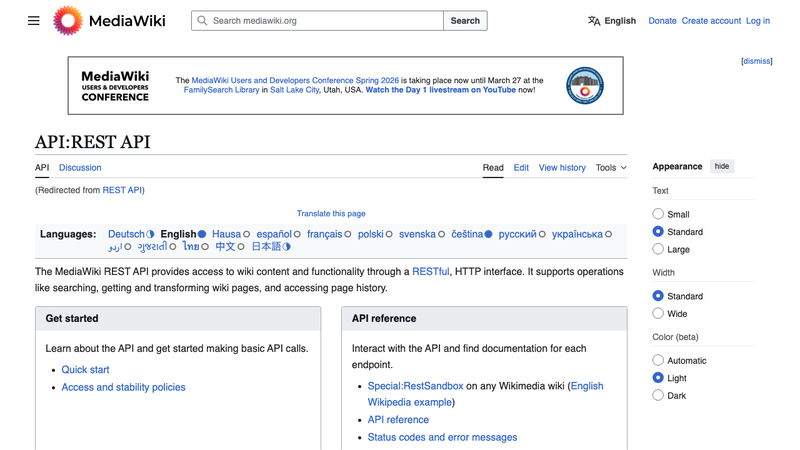
Task: Open the Quick start link
Action: [85, 370]
